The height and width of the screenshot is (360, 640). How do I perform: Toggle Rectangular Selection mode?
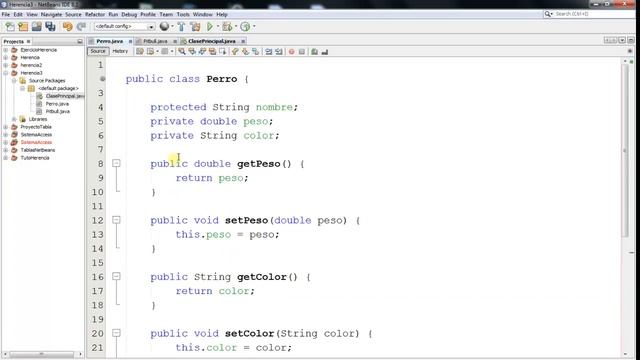point(222,51)
